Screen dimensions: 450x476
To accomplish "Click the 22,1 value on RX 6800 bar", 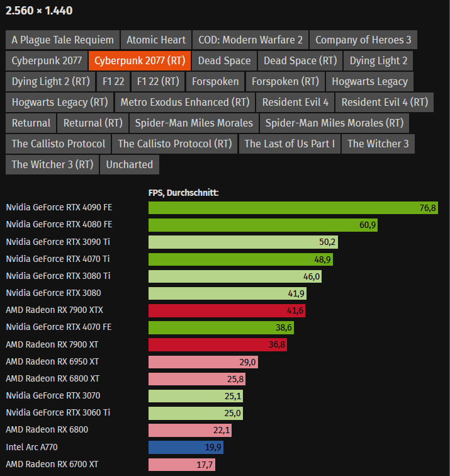I will [x=222, y=430].
